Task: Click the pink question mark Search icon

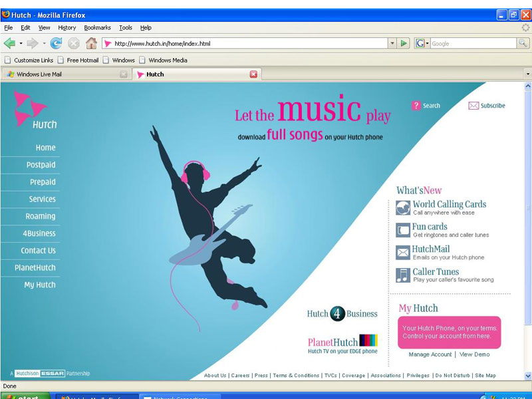Action: coord(416,106)
